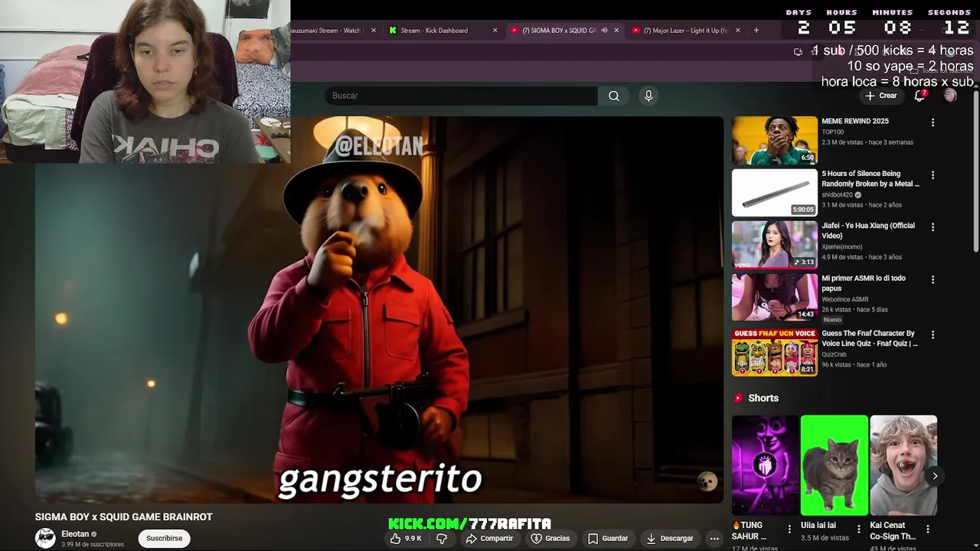The width and height of the screenshot is (980, 551).
Task: Save video with Guardar button
Action: point(608,539)
